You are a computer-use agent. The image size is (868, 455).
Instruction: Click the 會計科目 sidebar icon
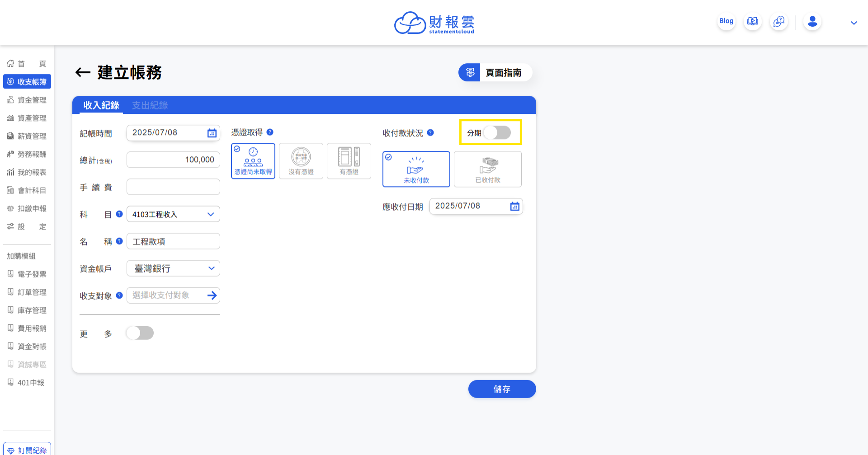pyautogui.click(x=10, y=190)
